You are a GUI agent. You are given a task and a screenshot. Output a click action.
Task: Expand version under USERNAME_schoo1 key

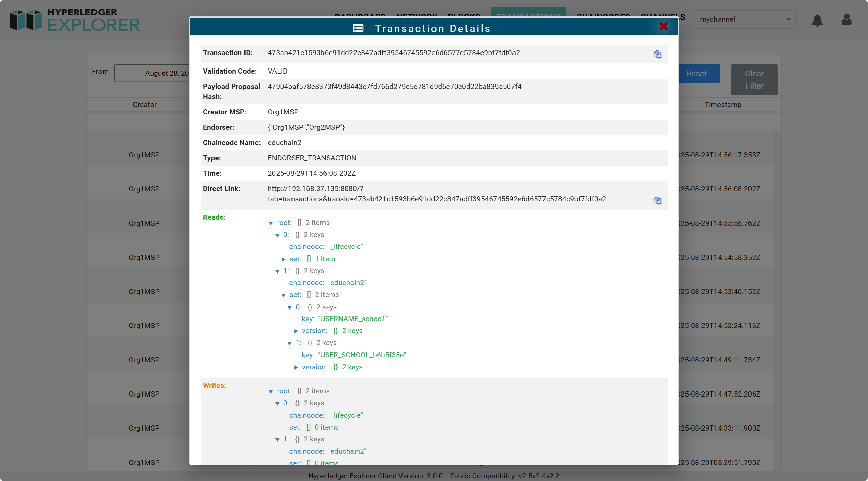coord(296,331)
